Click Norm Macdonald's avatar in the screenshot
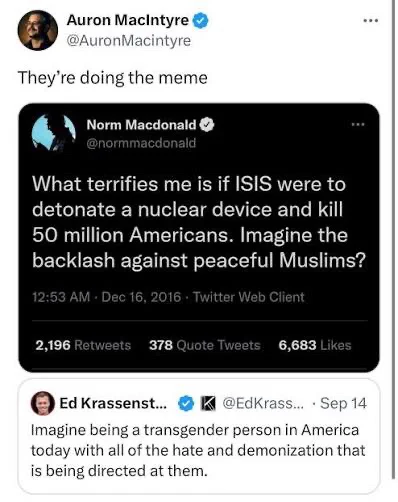398x502 pixels. [54, 133]
